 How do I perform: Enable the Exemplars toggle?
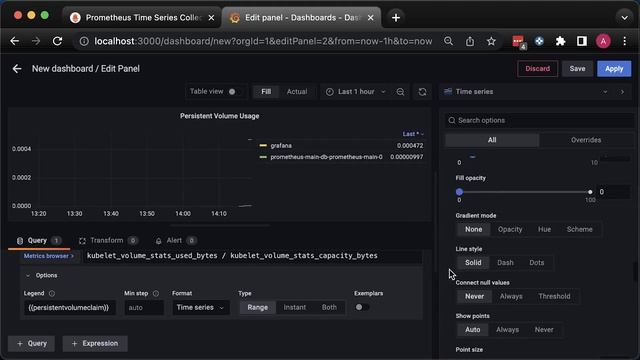[362, 307]
